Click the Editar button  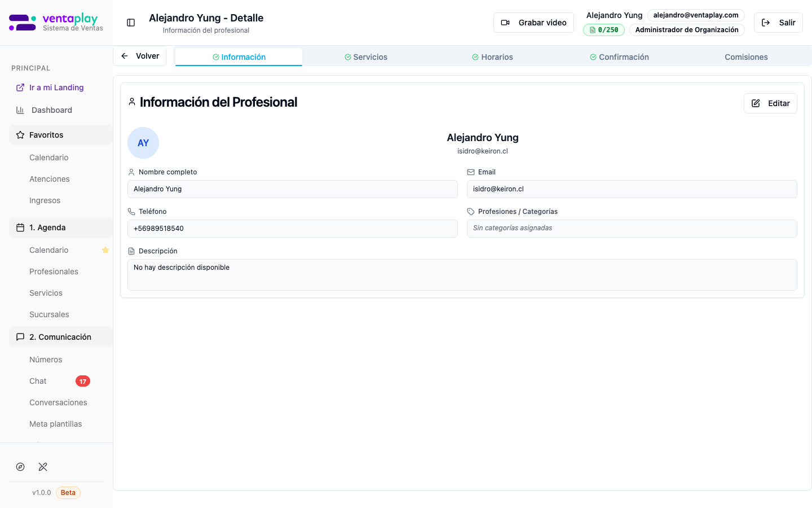tap(770, 103)
